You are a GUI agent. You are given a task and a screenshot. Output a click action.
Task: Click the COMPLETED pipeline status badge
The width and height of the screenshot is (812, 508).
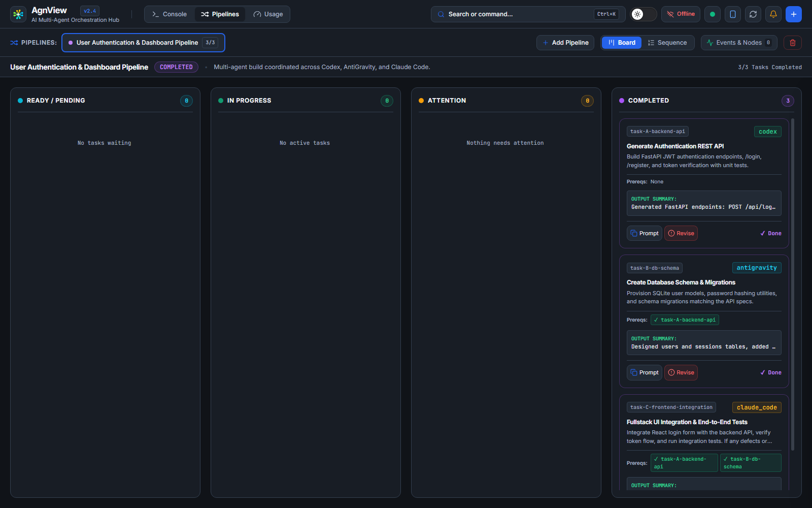(x=176, y=67)
